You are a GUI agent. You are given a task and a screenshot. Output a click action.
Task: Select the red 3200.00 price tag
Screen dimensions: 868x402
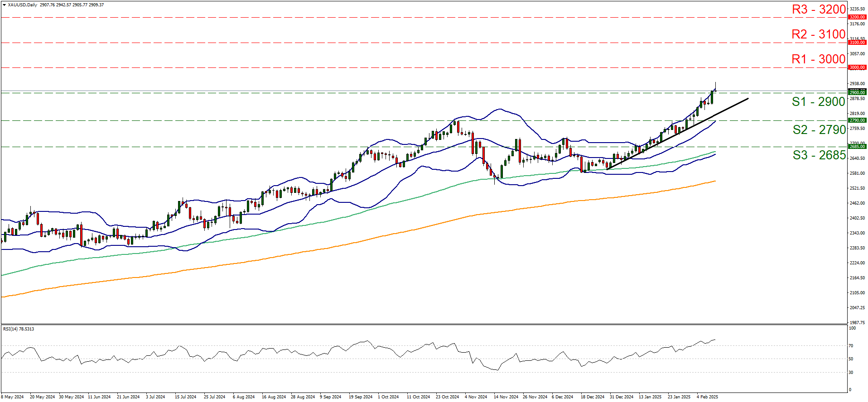pyautogui.click(x=857, y=17)
